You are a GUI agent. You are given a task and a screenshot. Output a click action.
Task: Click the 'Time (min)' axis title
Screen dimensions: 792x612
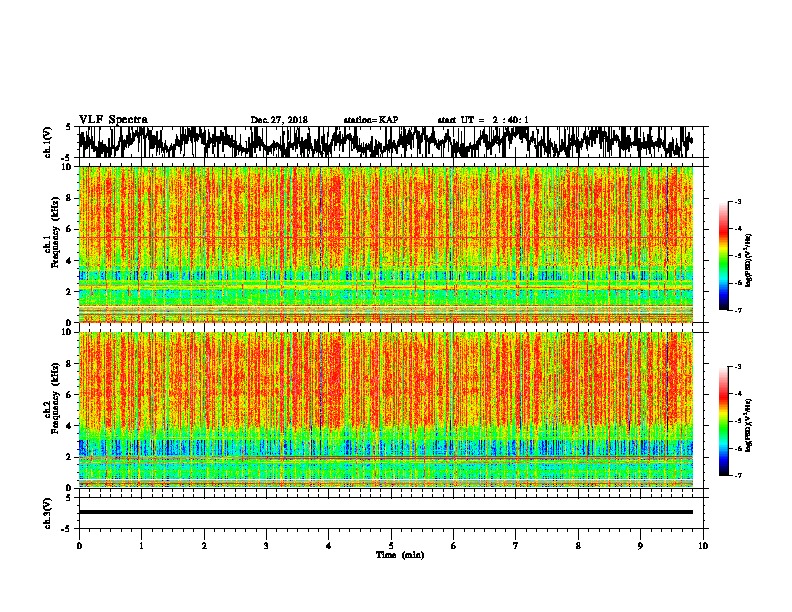[400, 555]
